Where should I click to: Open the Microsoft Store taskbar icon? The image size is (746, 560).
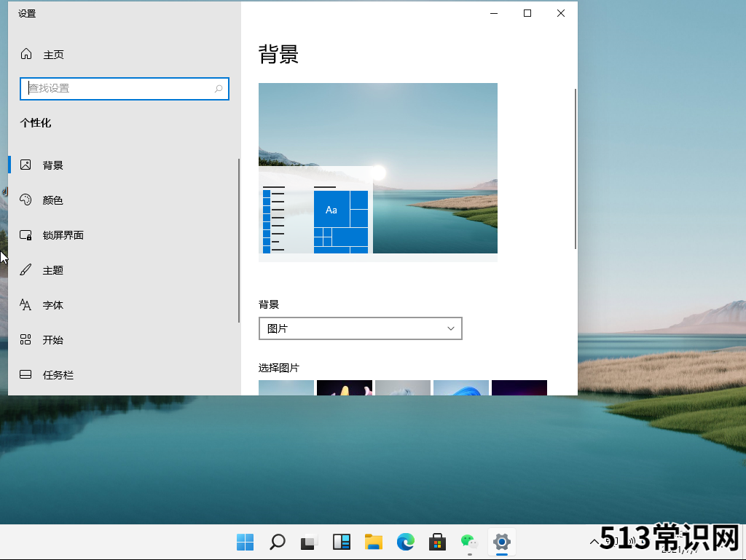(x=437, y=542)
